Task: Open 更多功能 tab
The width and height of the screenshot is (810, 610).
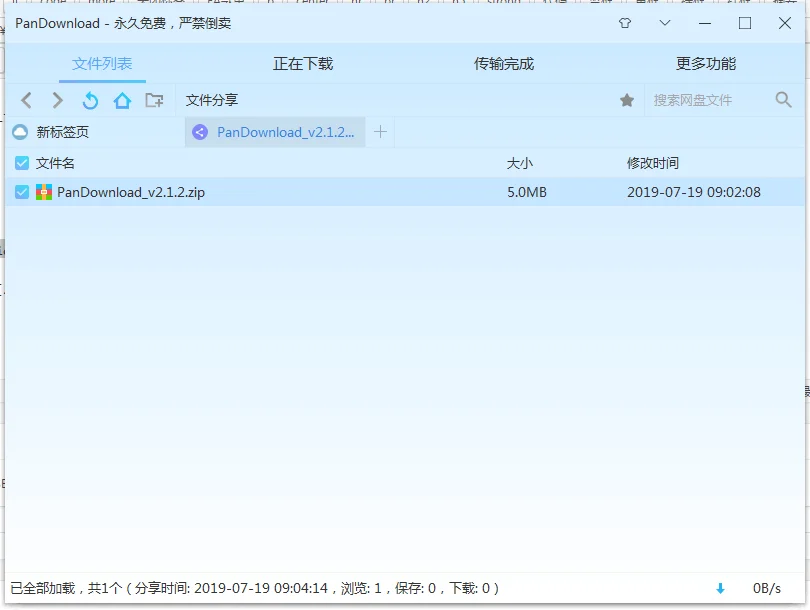Action: tap(706, 64)
